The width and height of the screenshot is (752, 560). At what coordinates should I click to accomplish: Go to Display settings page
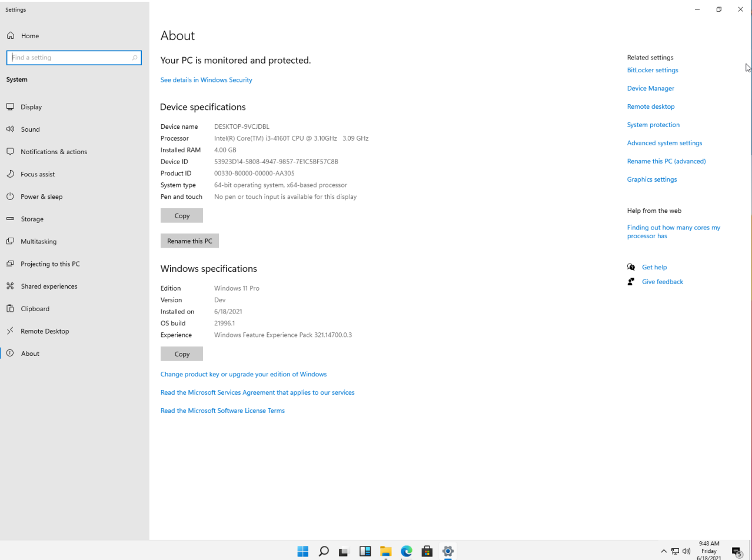click(x=31, y=107)
